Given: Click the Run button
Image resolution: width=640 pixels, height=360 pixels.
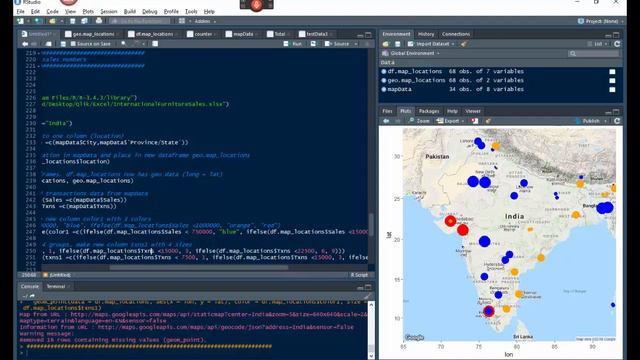Looking at the screenshot, I should click(x=293, y=44).
